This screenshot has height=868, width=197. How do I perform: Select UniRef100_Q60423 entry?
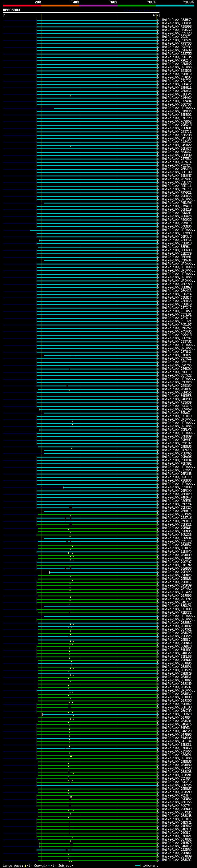tap(176, 291)
